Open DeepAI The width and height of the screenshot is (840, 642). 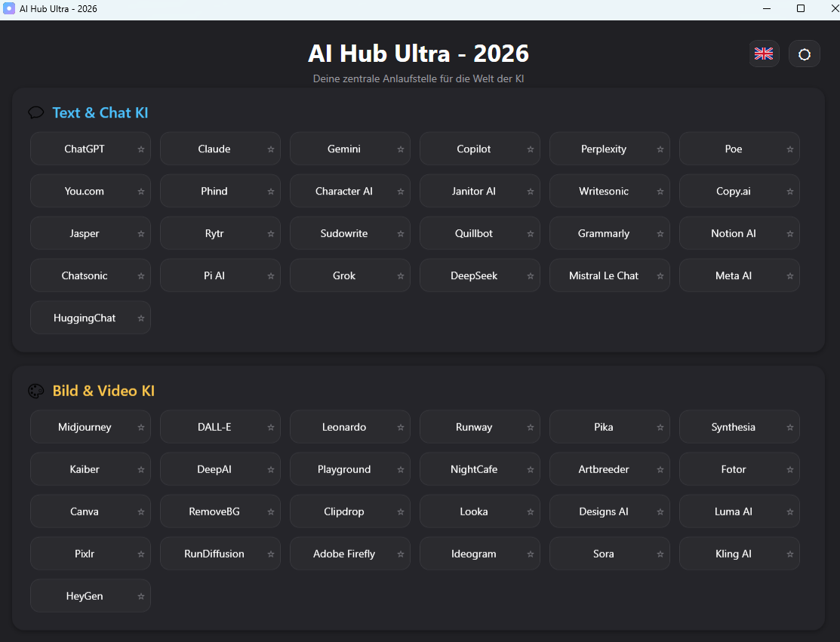(220, 469)
